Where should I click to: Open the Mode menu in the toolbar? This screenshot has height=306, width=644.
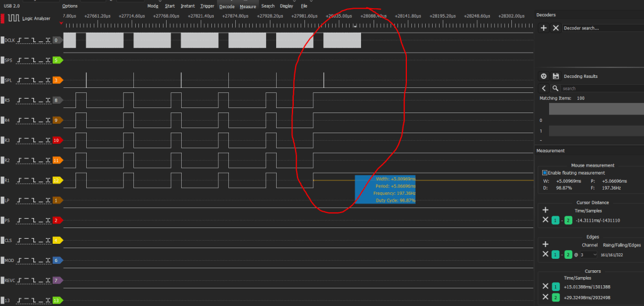[153, 6]
